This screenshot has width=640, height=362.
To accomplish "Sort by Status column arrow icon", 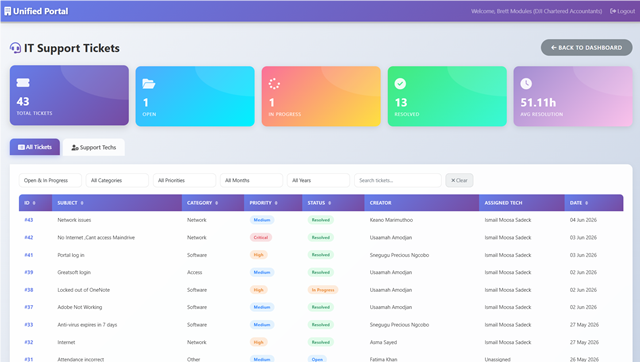I will pyautogui.click(x=330, y=203).
